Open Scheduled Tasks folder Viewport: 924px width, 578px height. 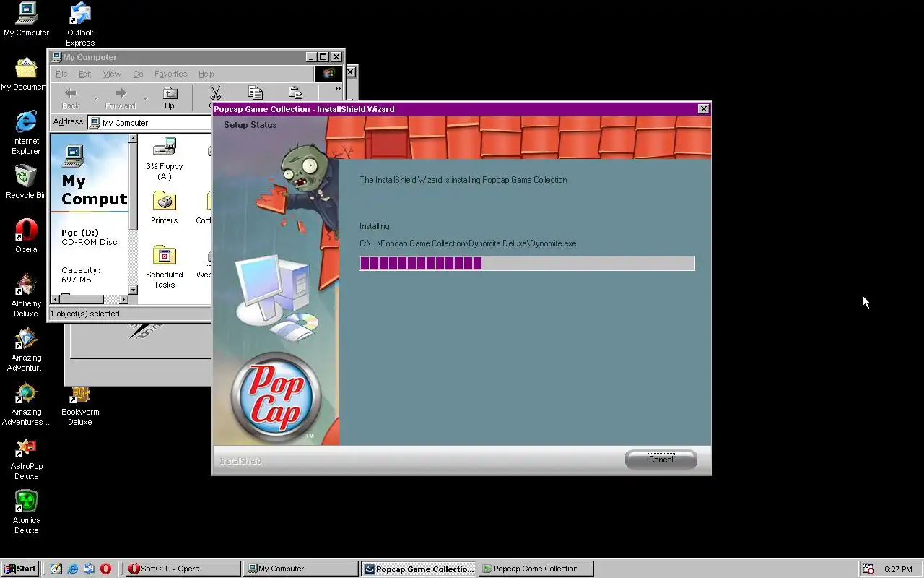(165, 267)
